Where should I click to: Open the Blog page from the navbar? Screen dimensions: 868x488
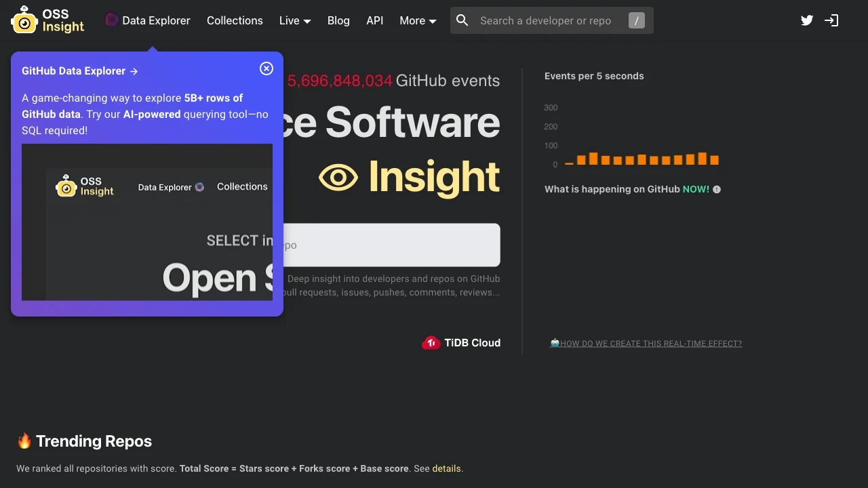(338, 20)
